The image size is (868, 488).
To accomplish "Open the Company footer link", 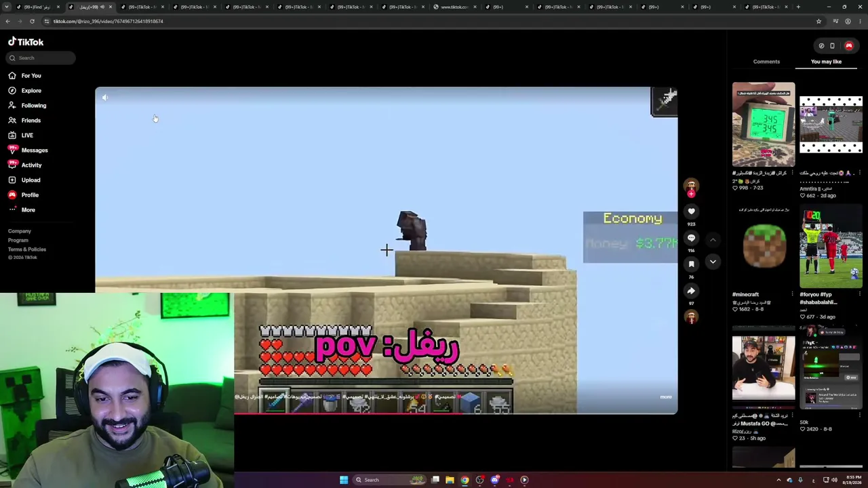I will click(20, 231).
